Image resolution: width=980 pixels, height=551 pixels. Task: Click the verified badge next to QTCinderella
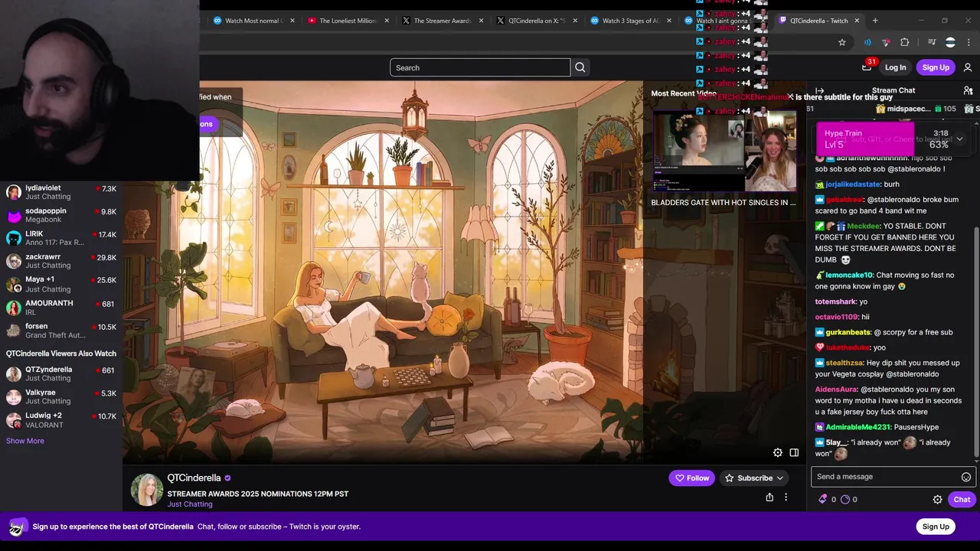(227, 478)
